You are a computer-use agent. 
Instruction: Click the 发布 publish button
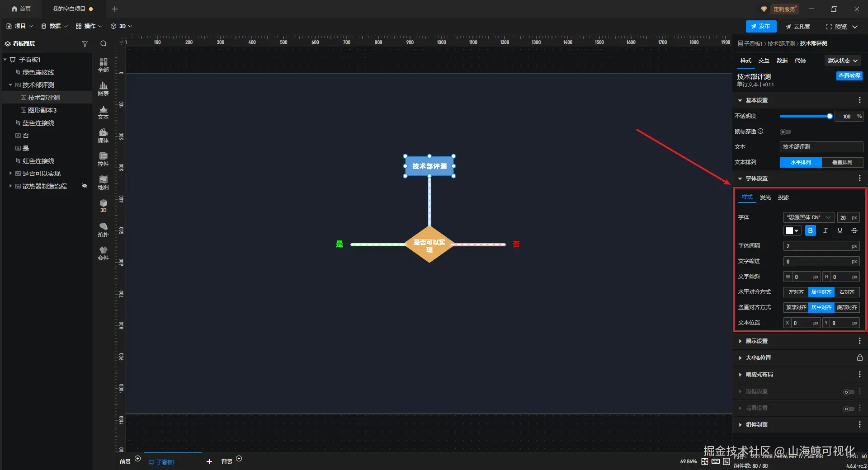761,26
